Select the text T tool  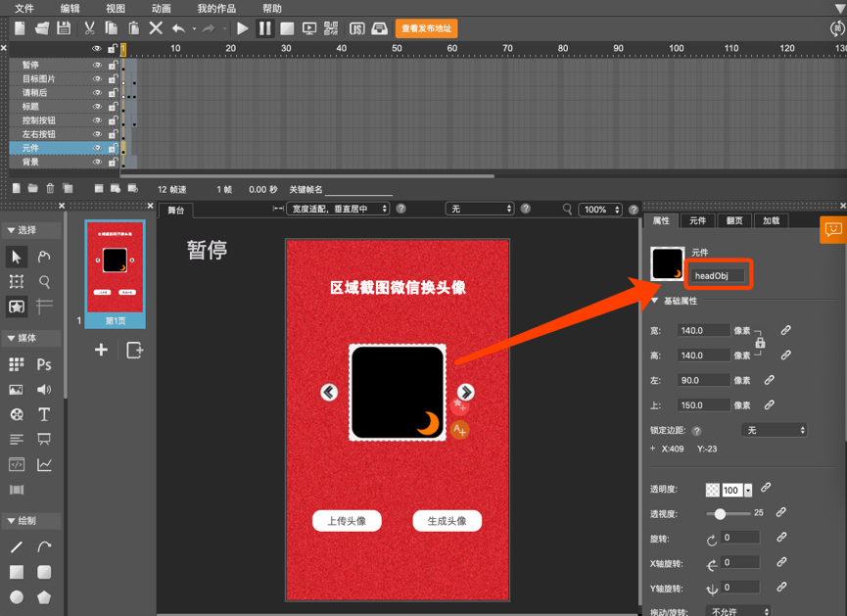click(x=44, y=414)
